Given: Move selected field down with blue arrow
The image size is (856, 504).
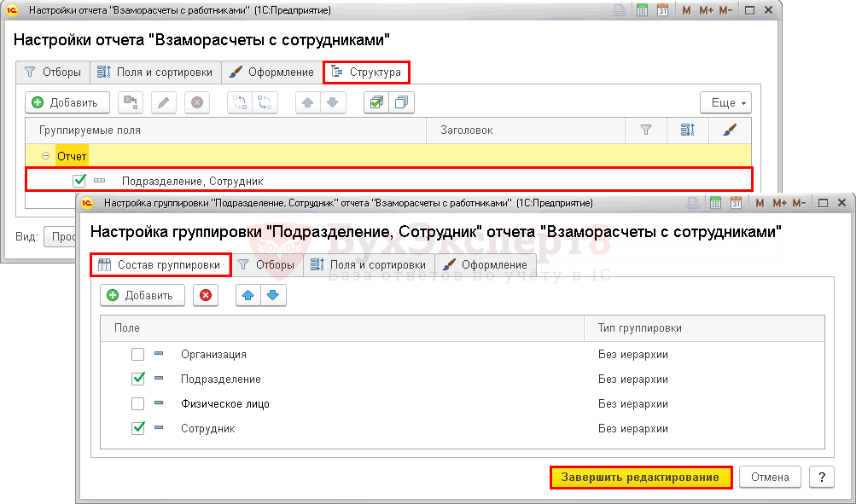Looking at the screenshot, I should click(272, 295).
